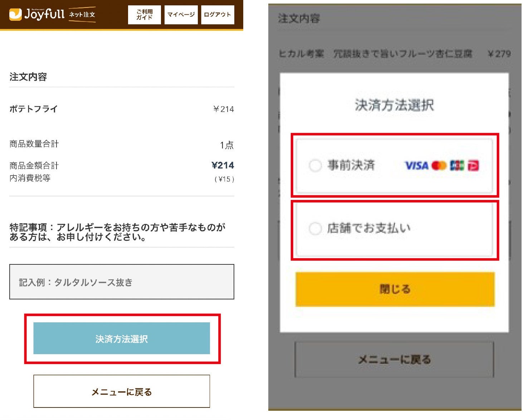Click the red PayPay logo

click(x=473, y=165)
